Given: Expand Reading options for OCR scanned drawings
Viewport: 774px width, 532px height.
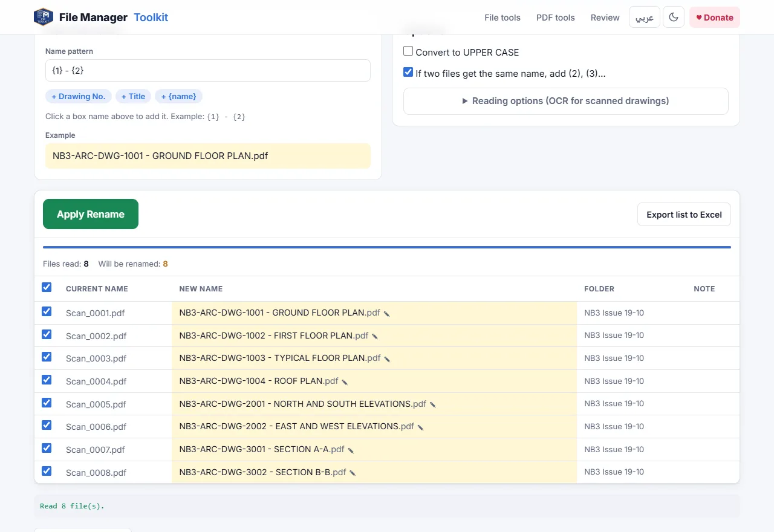Looking at the screenshot, I should tap(566, 101).
